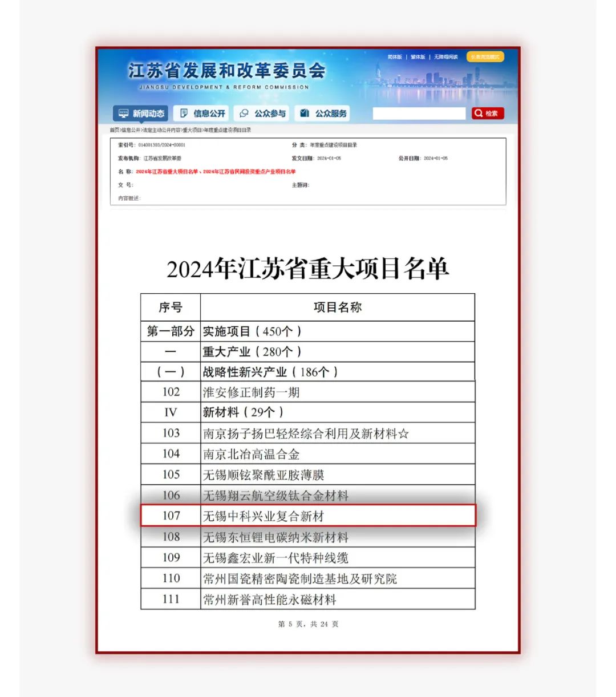616x697 pixels.
Task: Click the 江苏省发展和改革委员会 site logo title
Action: point(226,71)
